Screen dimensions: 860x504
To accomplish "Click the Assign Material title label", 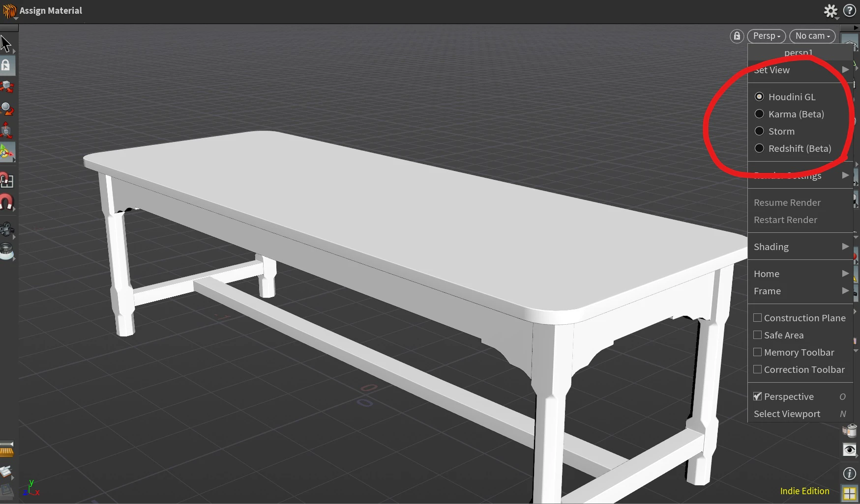I will point(51,10).
